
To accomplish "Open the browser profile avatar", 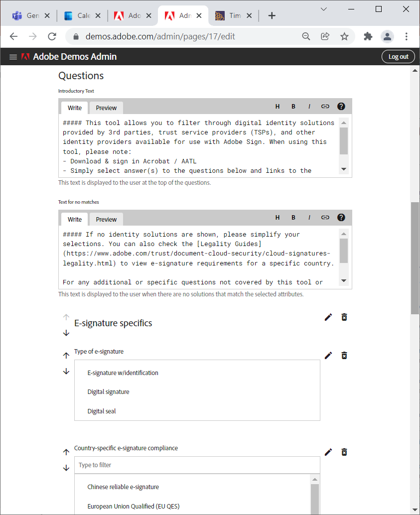I will click(x=388, y=36).
